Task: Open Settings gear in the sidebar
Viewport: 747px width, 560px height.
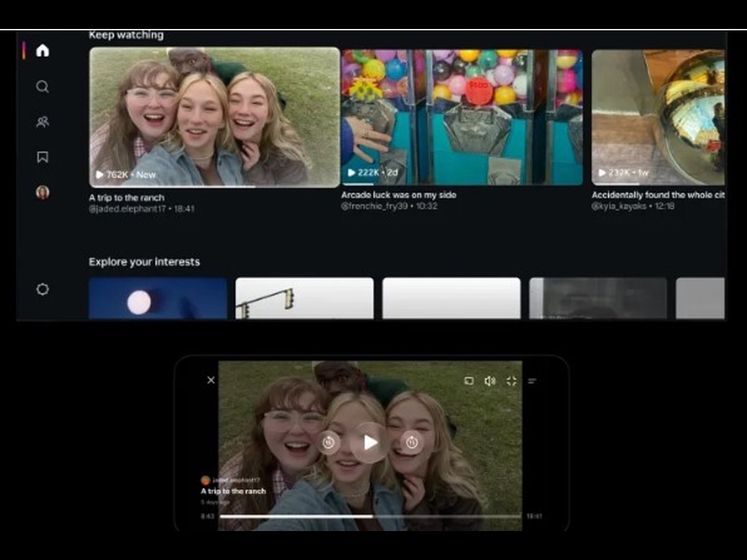Action: pyautogui.click(x=42, y=289)
